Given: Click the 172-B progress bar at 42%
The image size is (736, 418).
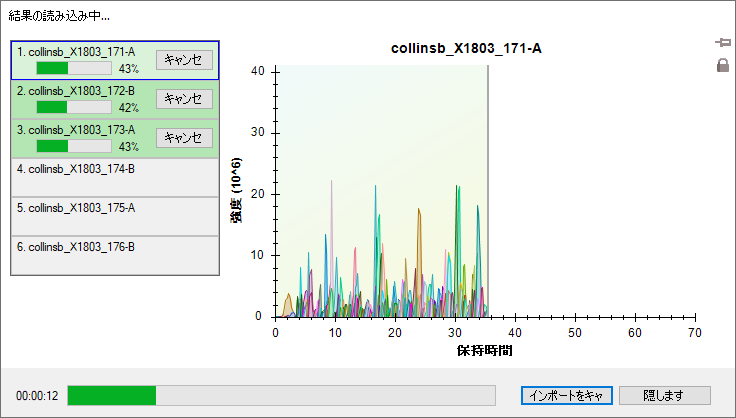Looking at the screenshot, I should pyautogui.click(x=73, y=107).
